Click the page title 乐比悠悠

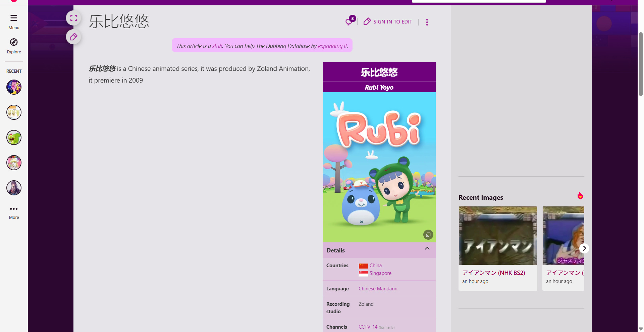pyautogui.click(x=119, y=21)
